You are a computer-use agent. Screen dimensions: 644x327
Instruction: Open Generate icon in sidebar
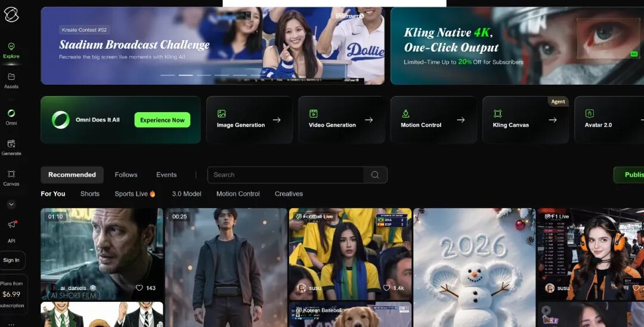pyautogui.click(x=11, y=143)
